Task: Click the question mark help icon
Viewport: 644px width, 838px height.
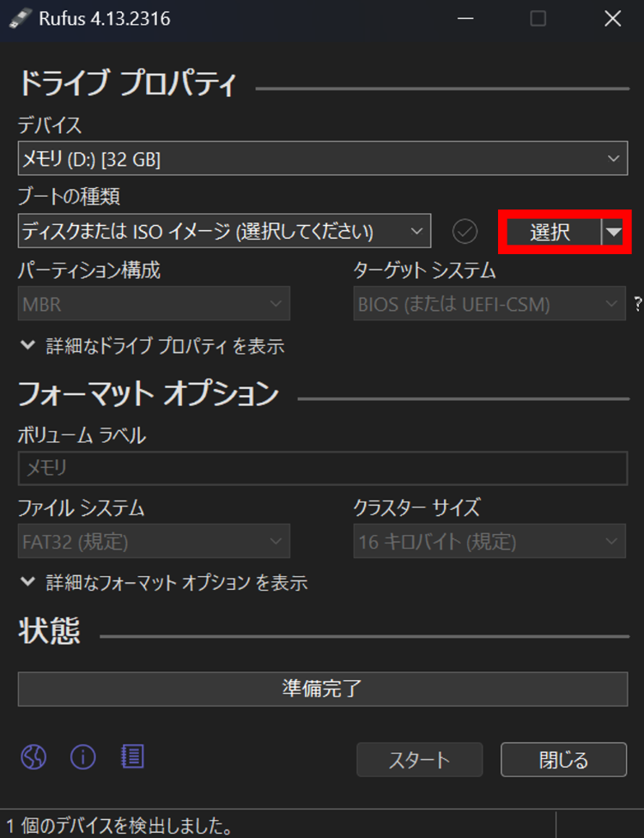Action: 638,304
